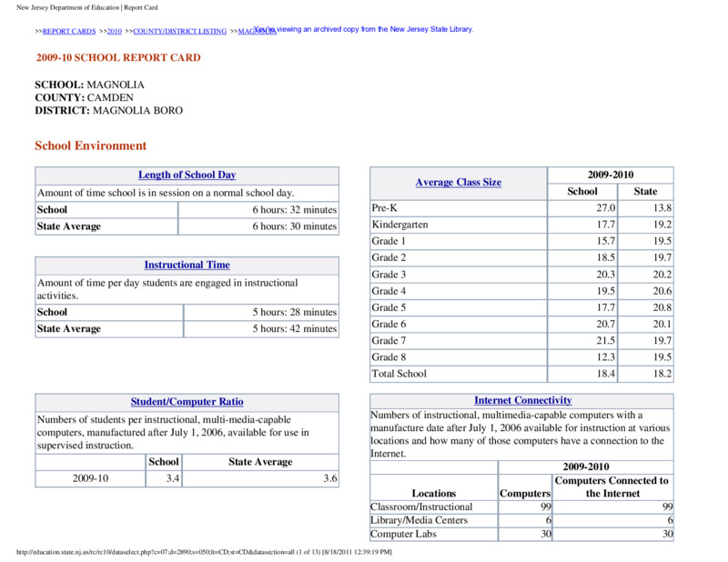
Task: Click the 2009-2010 header above School and State
Action: [611, 175]
